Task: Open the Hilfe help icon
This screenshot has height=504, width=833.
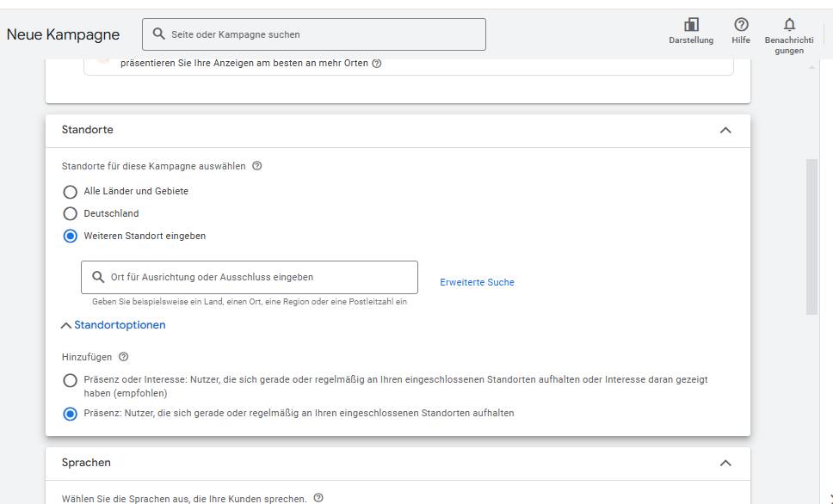Action: 741,25
